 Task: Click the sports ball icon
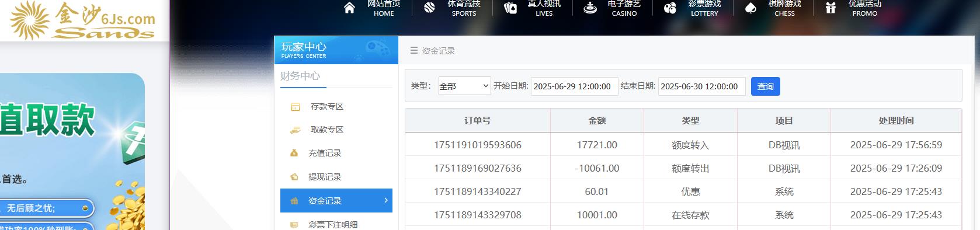(x=429, y=8)
